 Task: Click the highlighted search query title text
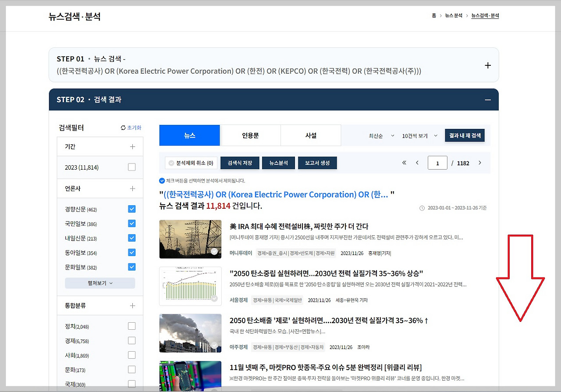[276, 195]
